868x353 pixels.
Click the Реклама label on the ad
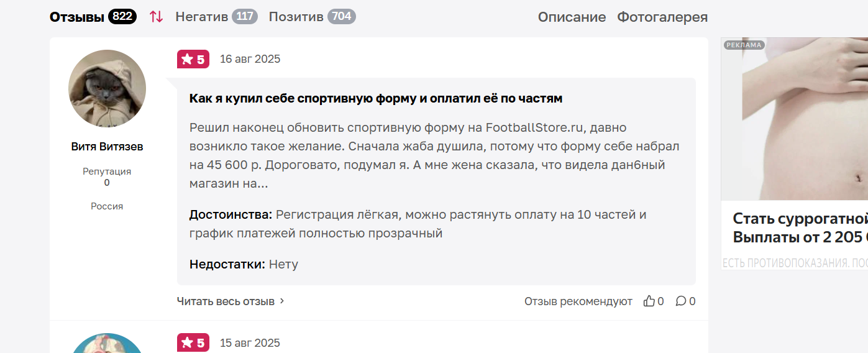coord(744,45)
